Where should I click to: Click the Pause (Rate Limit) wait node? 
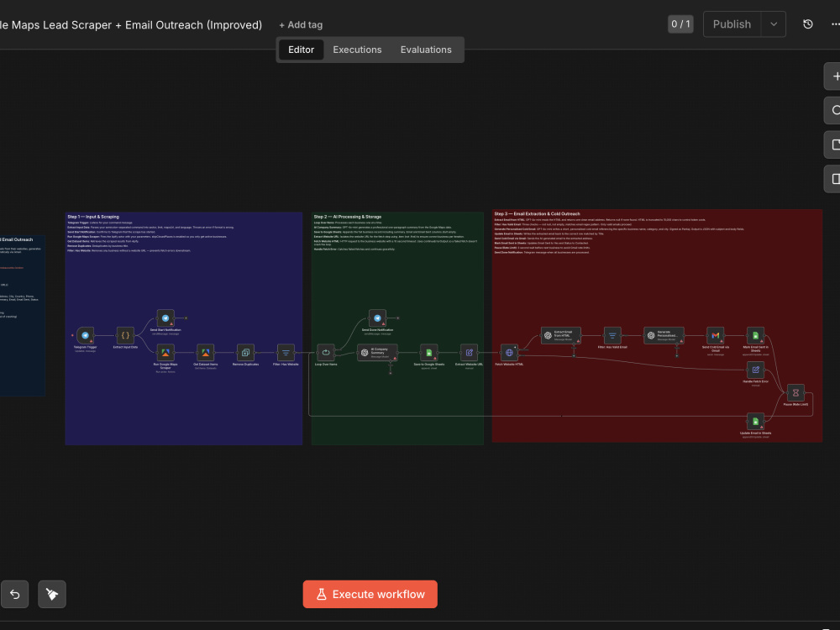(x=795, y=392)
